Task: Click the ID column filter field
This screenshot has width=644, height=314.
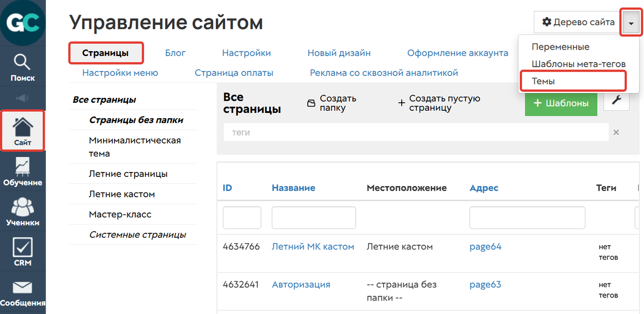Action: pyautogui.click(x=242, y=218)
